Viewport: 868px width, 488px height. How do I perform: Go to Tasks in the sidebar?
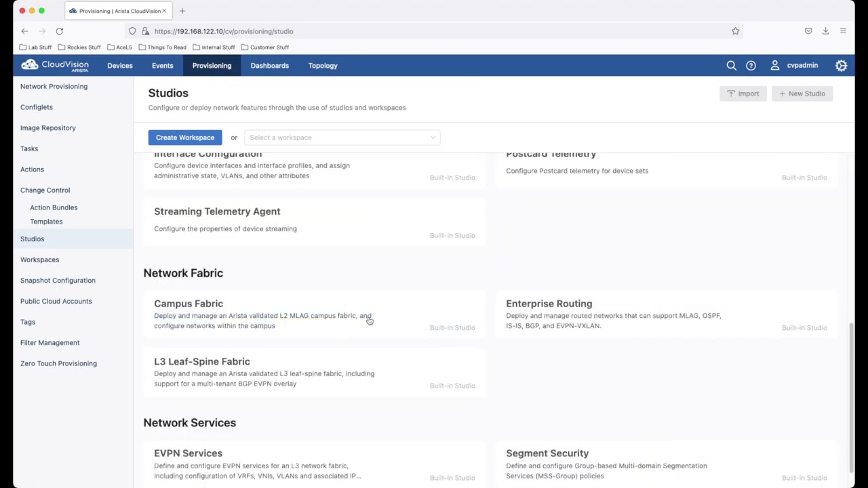[x=29, y=148]
